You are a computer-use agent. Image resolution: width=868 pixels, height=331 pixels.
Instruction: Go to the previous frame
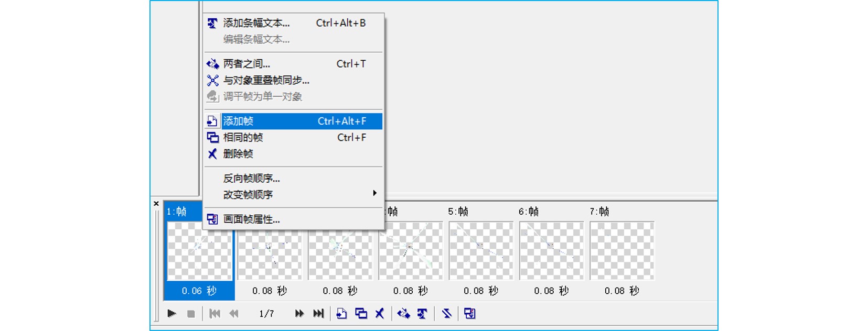tap(234, 313)
